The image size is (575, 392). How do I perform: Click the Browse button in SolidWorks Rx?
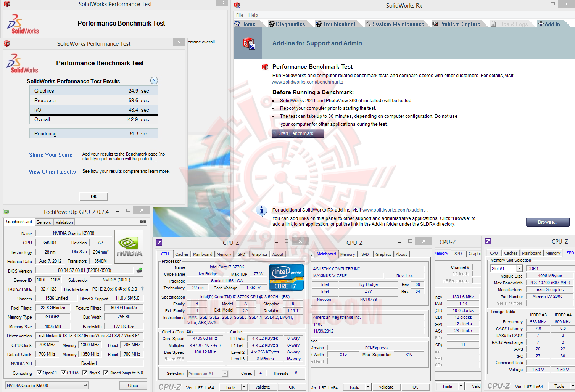pos(548,222)
